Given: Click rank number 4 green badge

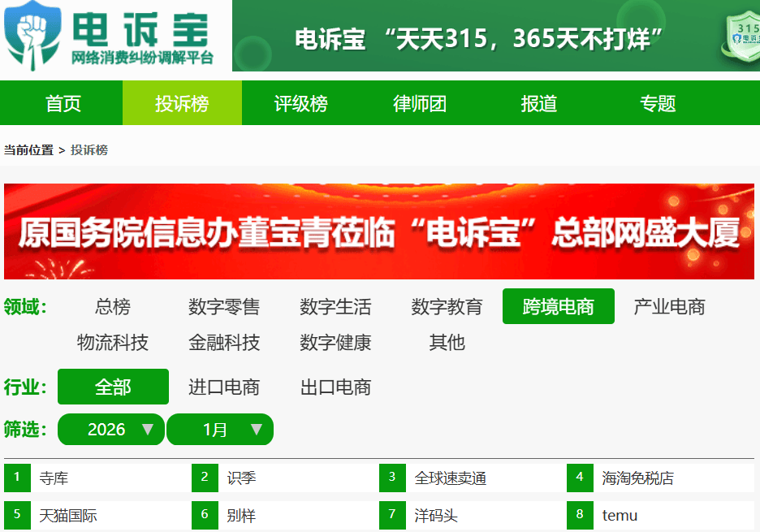Looking at the screenshot, I should 580,478.
